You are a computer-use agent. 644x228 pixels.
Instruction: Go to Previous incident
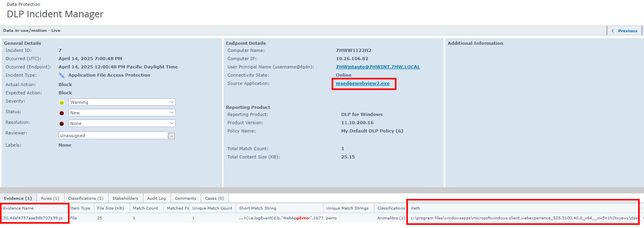(x=624, y=31)
